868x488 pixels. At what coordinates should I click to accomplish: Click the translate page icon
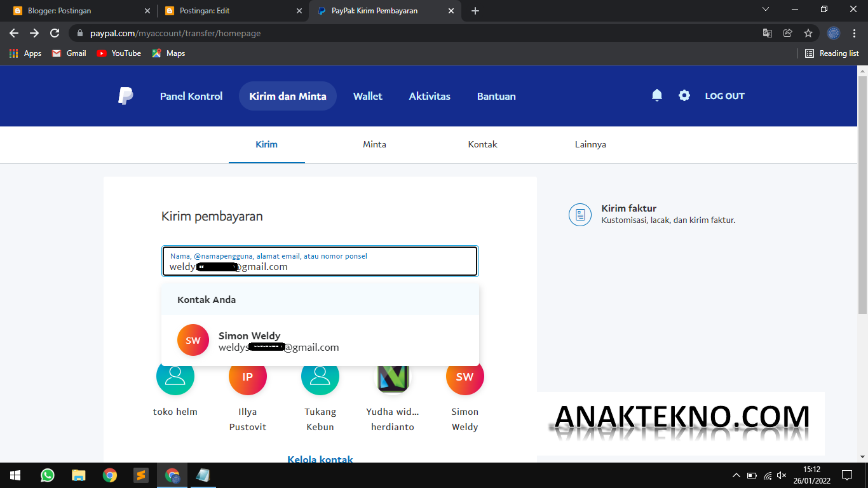coord(768,33)
